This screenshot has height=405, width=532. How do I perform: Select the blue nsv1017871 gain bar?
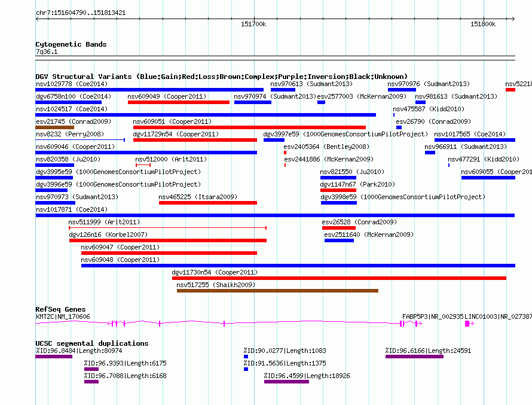click(275, 215)
